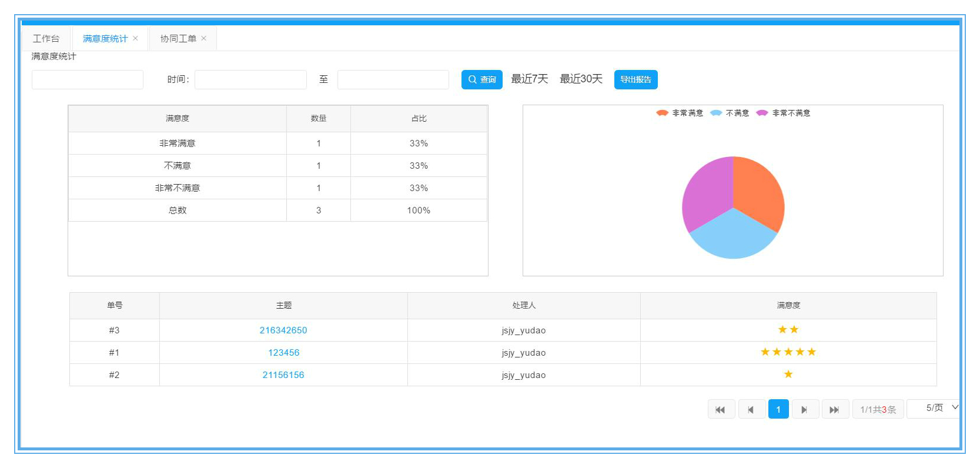Click the five-star rating in row #1

tap(788, 352)
